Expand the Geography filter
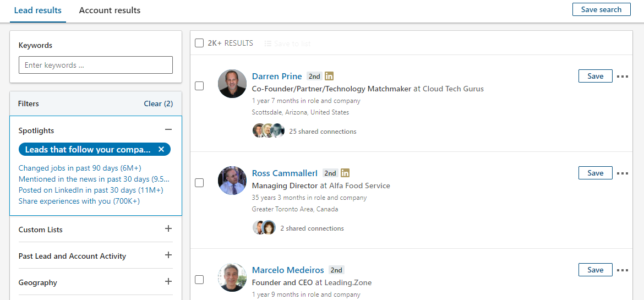This screenshot has width=644, height=300. point(168,281)
